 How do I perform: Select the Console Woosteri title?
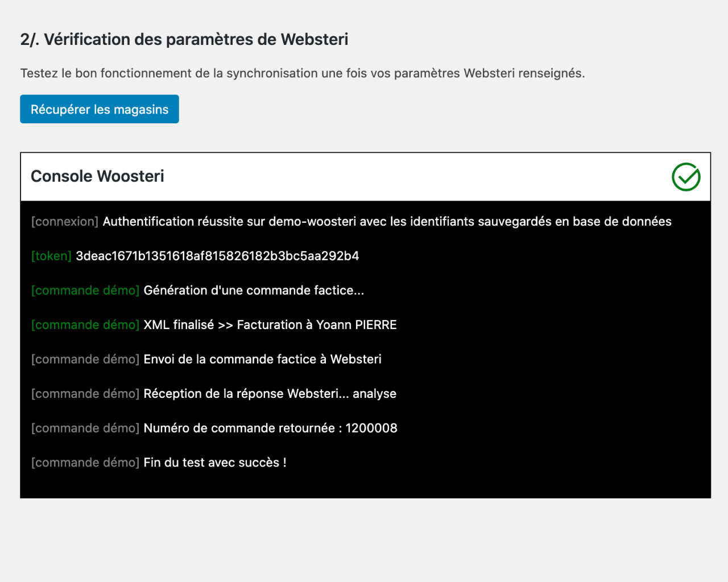97,176
